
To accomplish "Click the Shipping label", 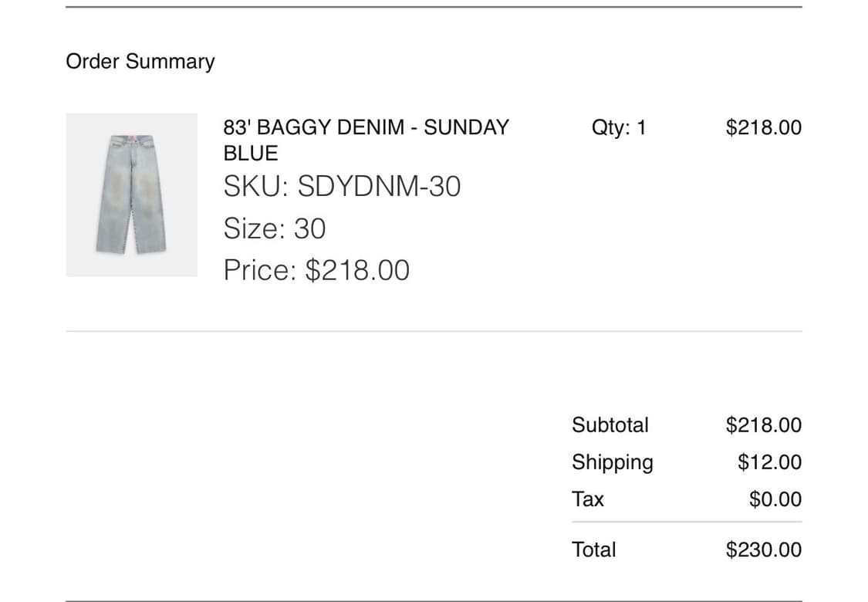I will [613, 462].
